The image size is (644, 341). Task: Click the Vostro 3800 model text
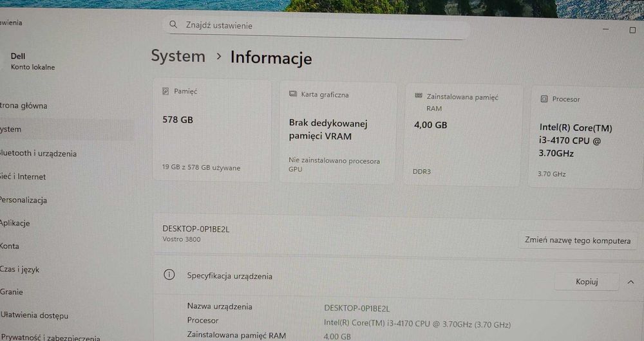[182, 239]
